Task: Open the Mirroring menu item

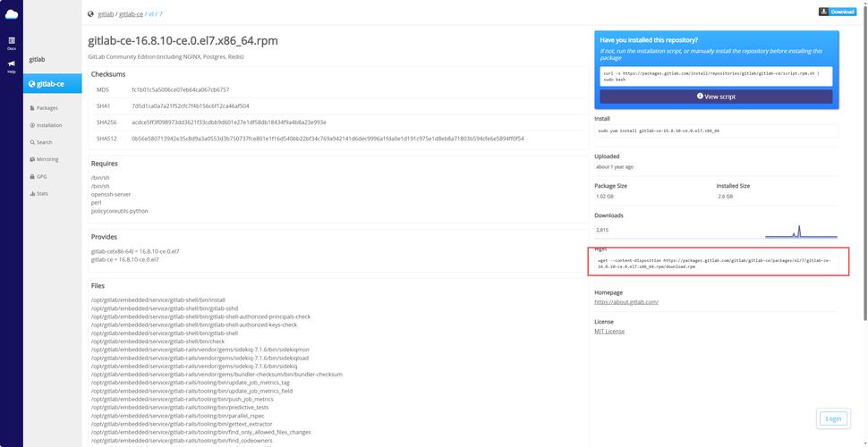Action: (44, 159)
